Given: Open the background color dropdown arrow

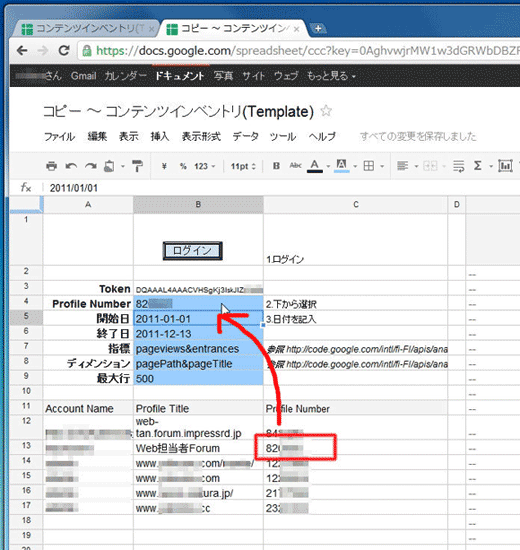Looking at the screenshot, I should pyautogui.click(x=355, y=166).
